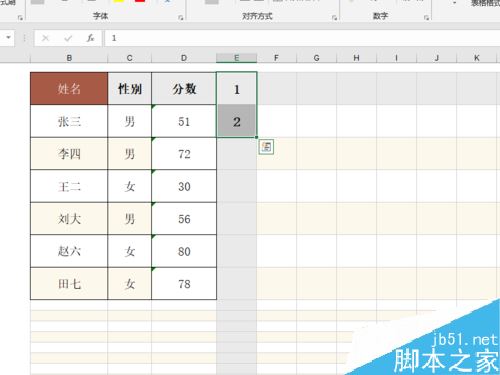This screenshot has height=375, width=500.
Task: Click the name cell 刘大
Action: (69, 218)
